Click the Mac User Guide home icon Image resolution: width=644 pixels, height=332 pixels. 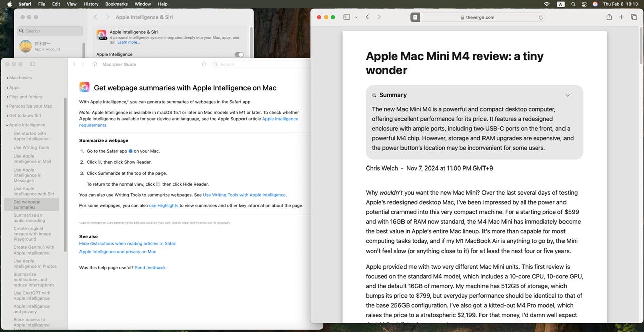coord(94,64)
